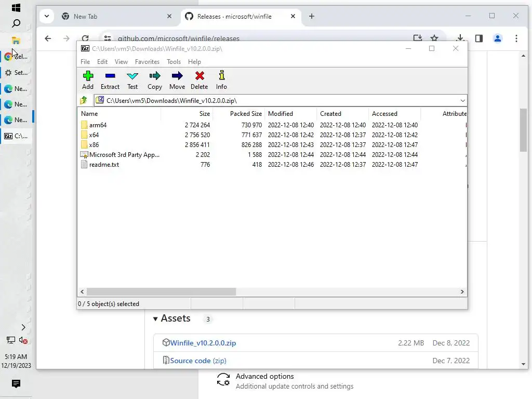Bookmark this page star icon
The image size is (532, 399).
point(434,38)
